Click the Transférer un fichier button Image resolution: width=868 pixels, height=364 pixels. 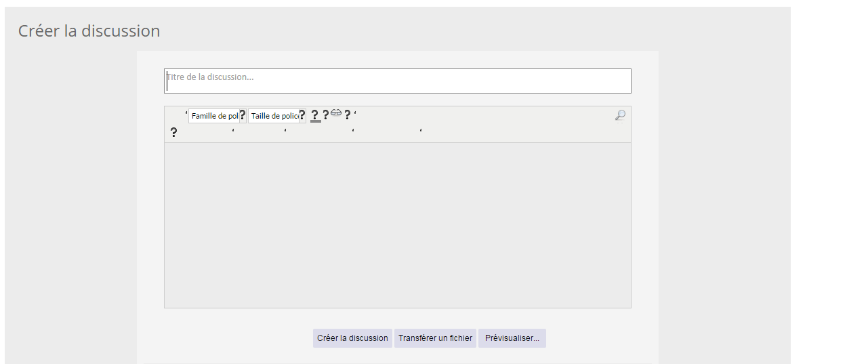[x=435, y=338]
